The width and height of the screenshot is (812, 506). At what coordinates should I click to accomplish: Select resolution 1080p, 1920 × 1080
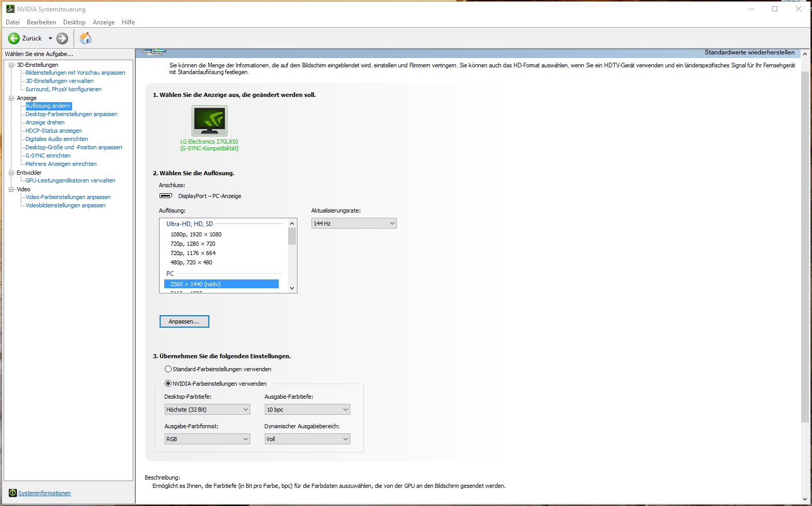click(196, 234)
